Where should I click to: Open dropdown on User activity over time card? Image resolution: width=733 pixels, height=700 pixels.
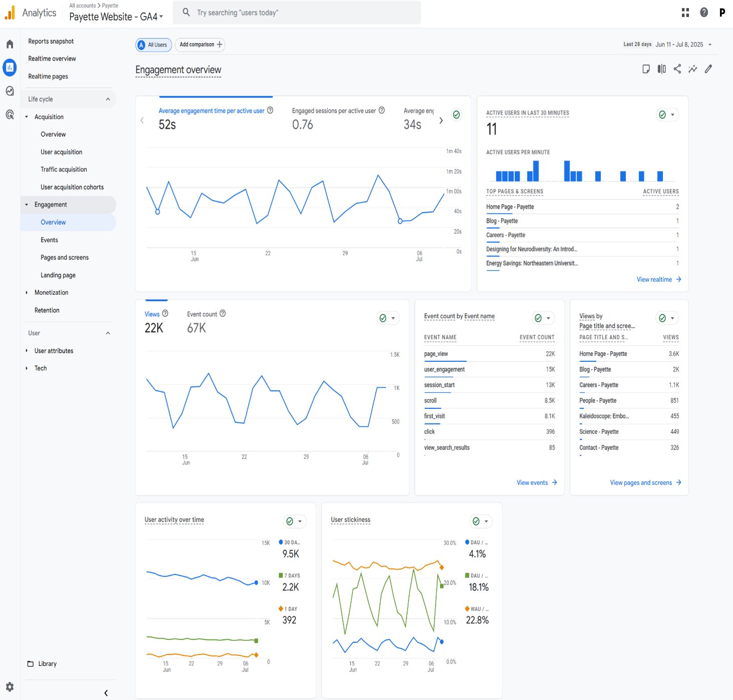tap(300, 522)
